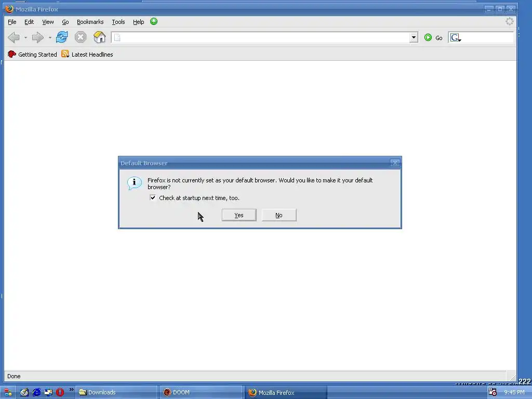532x399 pixels.
Task: Open the Edit menu
Action: point(29,22)
